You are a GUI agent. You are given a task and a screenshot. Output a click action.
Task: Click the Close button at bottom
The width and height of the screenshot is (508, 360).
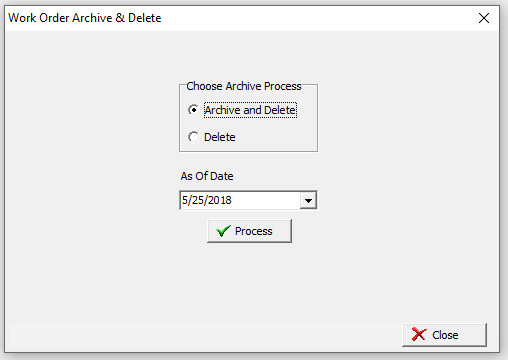444,335
